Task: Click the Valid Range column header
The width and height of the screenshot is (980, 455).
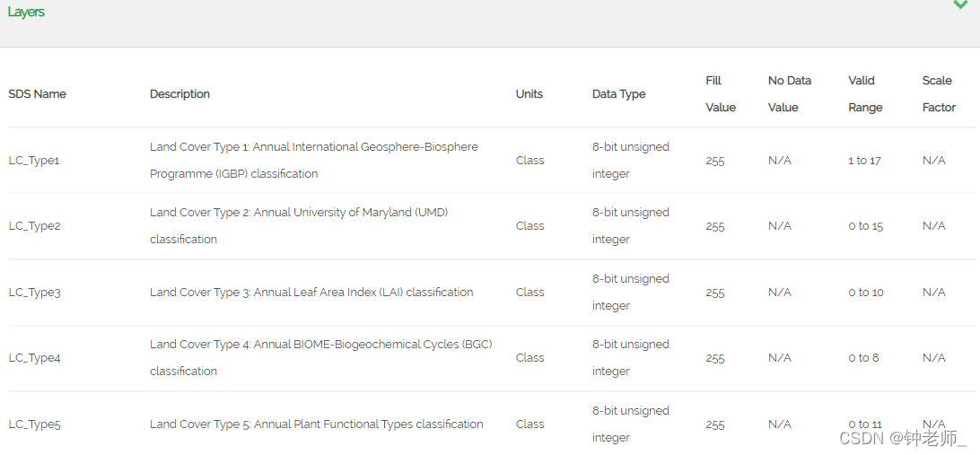Action: coord(865,94)
